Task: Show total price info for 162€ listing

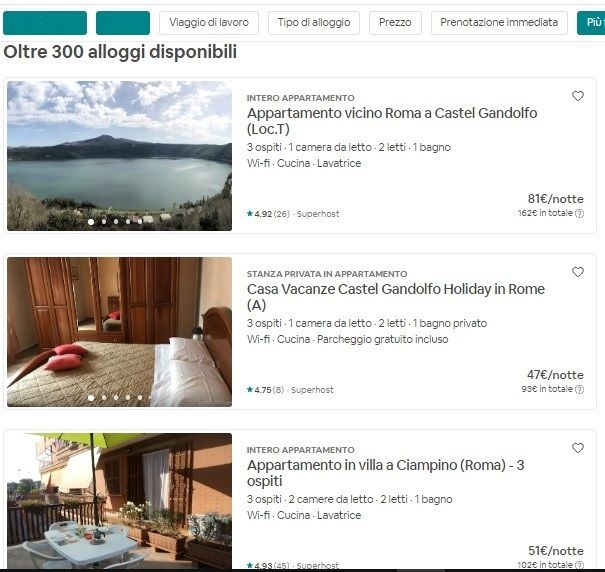Action: [579, 213]
